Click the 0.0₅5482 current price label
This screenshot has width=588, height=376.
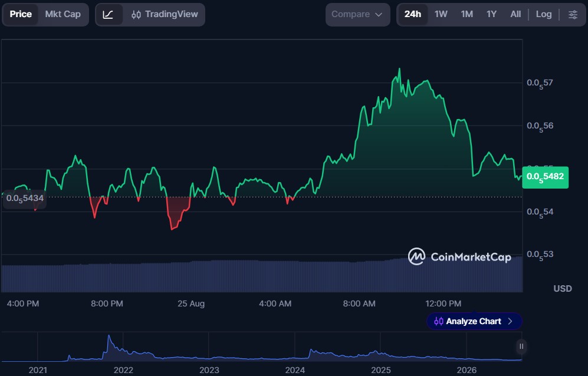pyautogui.click(x=546, y=177)
